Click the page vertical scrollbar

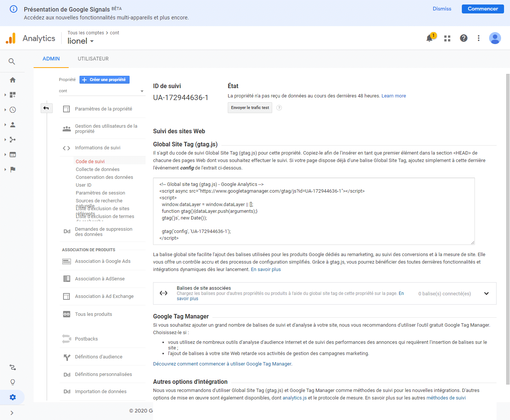508,229
